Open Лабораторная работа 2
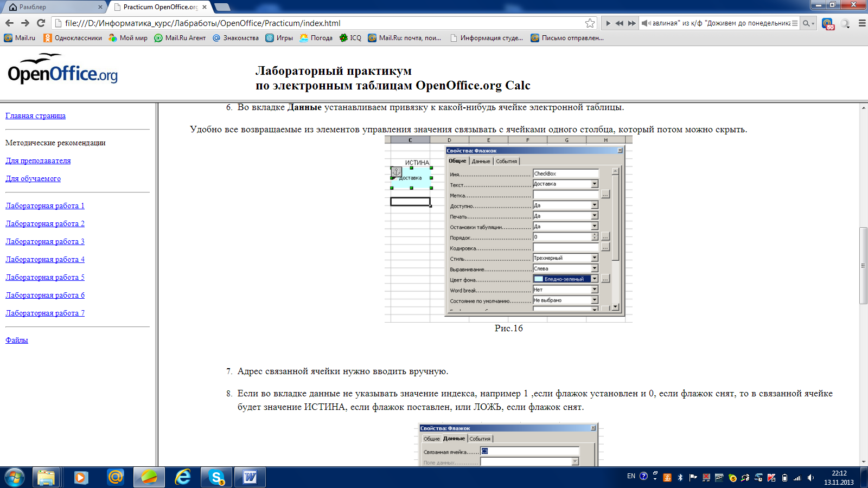This screenshot has width=868, height=488. pyautogui.click(x=45, y=223)
